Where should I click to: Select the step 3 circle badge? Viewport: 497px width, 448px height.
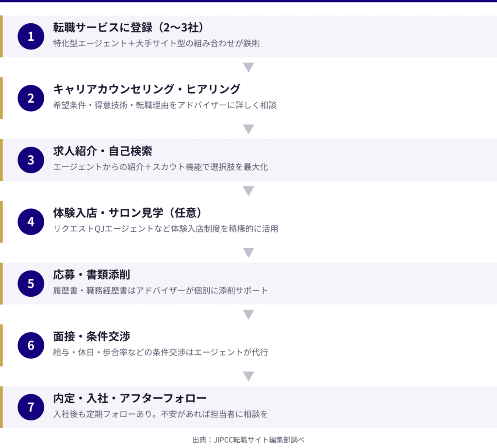point(31,160)
